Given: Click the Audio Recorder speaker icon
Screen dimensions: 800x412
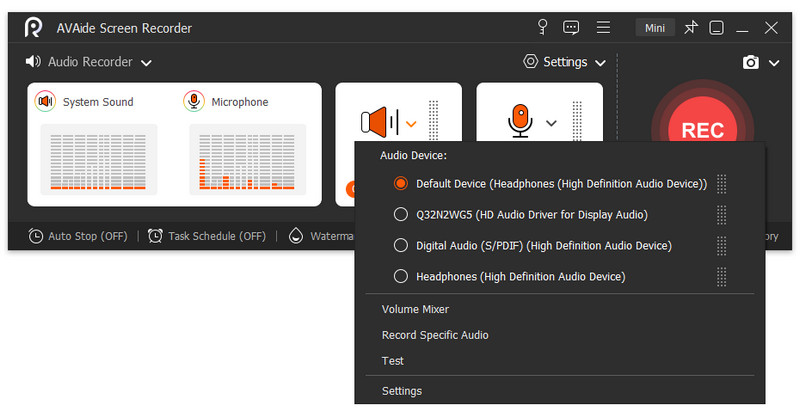Looking at the screenshot, I should (33, 61).
